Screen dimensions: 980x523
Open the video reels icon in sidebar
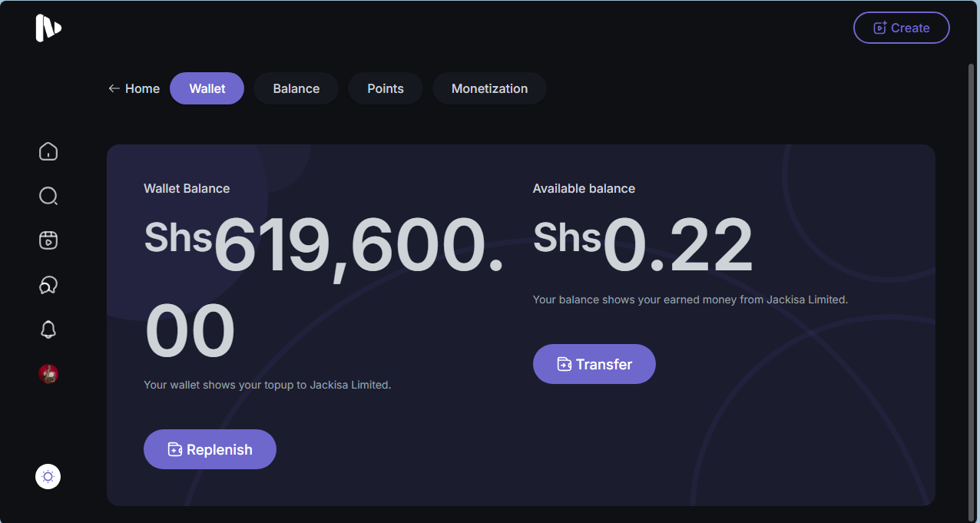coord(48,240)
